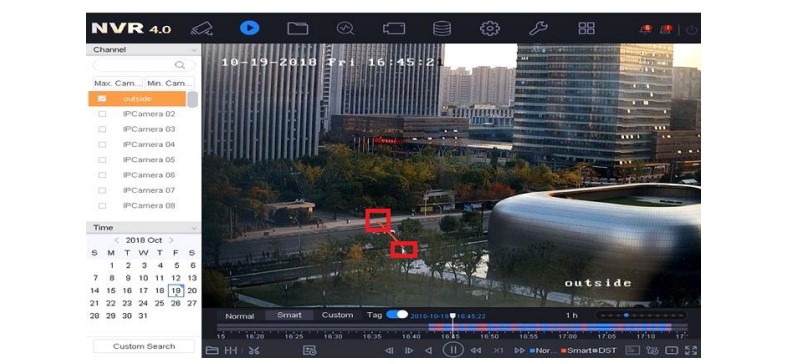Click the clip start/end marker icon
This screenshot has width=811, height=364.
(231, 350)
